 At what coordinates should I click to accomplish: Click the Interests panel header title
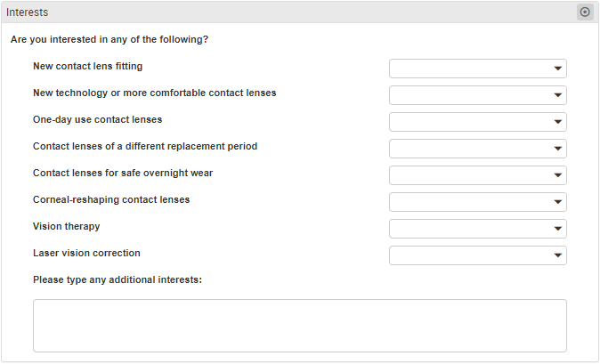tap(28, 12)
